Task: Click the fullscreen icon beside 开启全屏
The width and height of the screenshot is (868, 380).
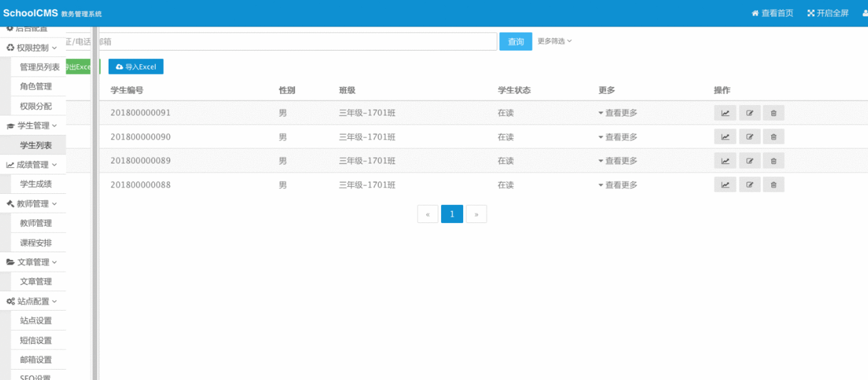Action: coord(810,12)
